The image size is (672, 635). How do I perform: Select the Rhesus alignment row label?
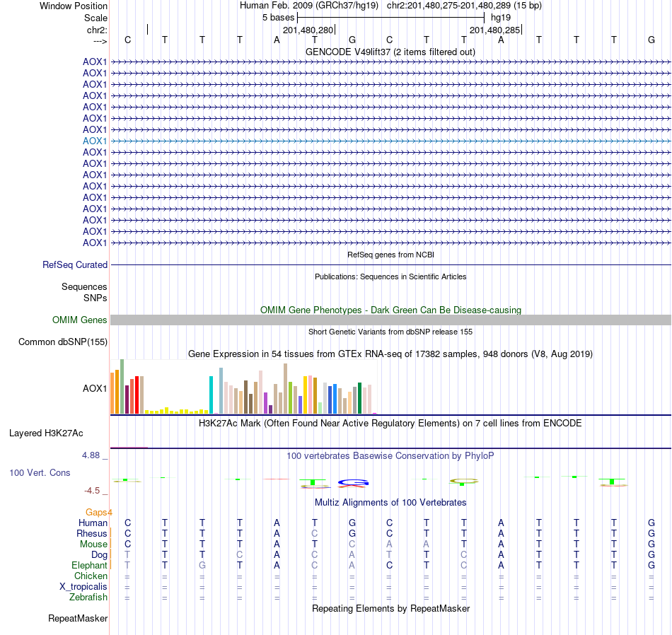point(92,533)
